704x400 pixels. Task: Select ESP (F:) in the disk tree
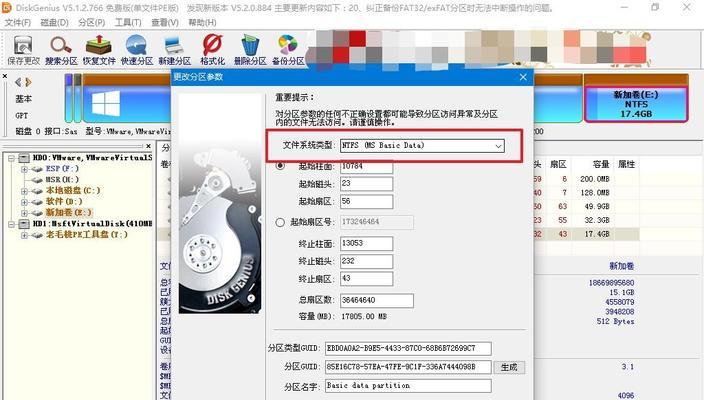click(x=62, y=169)
